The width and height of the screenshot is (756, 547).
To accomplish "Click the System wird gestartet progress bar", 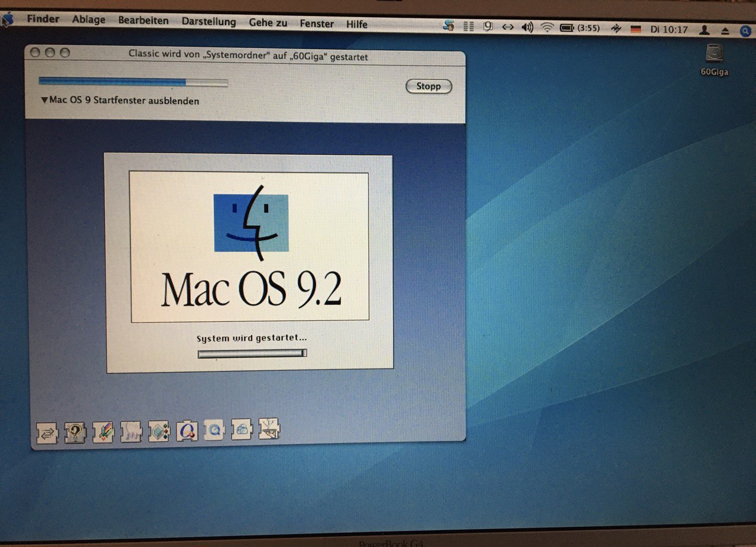I will coord(252,353).
